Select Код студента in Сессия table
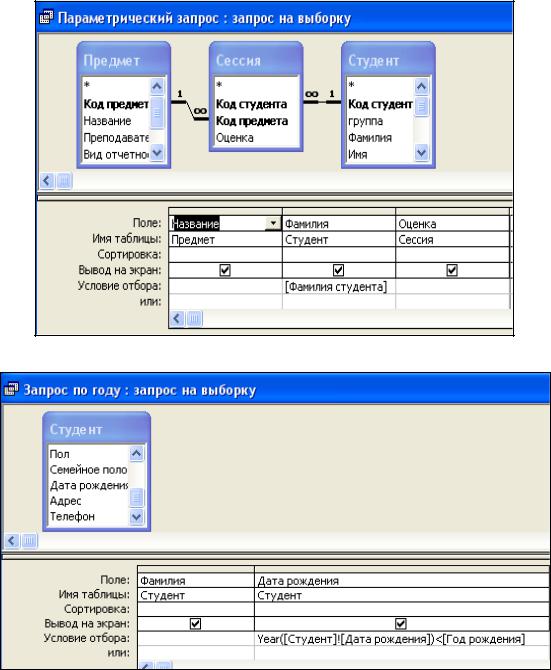The width and height of the screenshot is (551, 670). pos(251,104)
